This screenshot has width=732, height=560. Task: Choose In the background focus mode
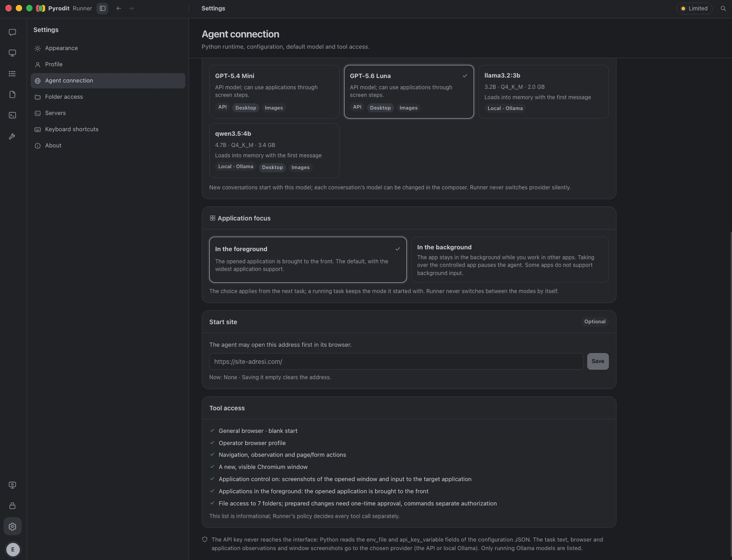pyautogui.click(x=510, y=260)
